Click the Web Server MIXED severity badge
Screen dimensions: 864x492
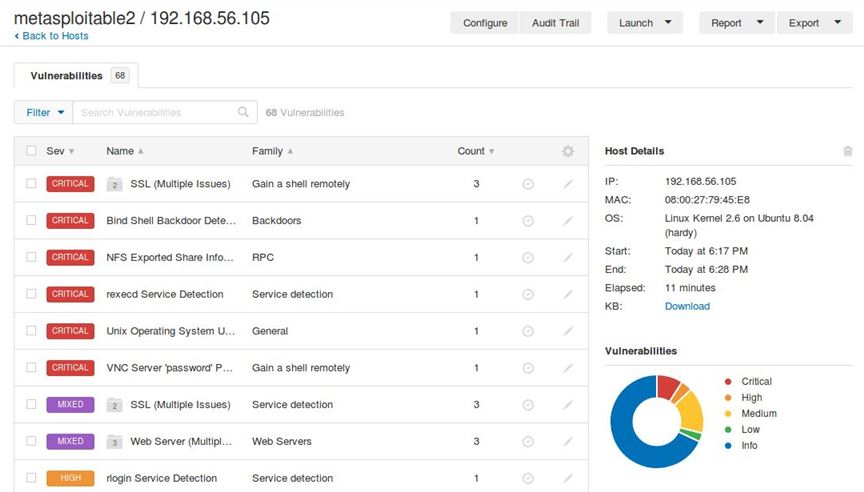71,441
